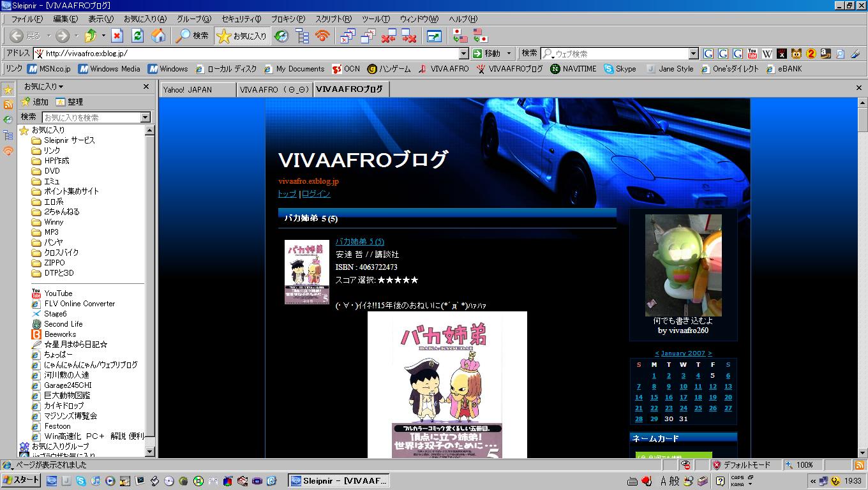The height and width of the screenshot is (490, 868).
Task: Click the トップ link on blog header
Action: pos(287,194)
